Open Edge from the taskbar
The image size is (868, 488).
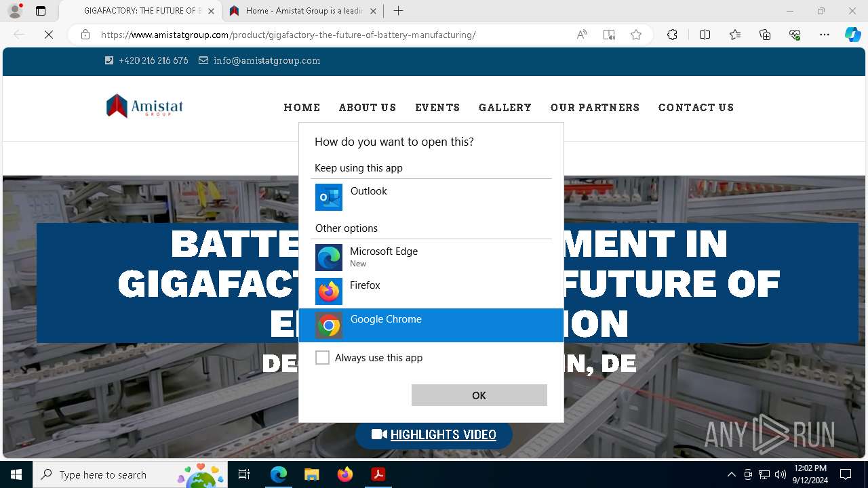click(x=279, y=474)
